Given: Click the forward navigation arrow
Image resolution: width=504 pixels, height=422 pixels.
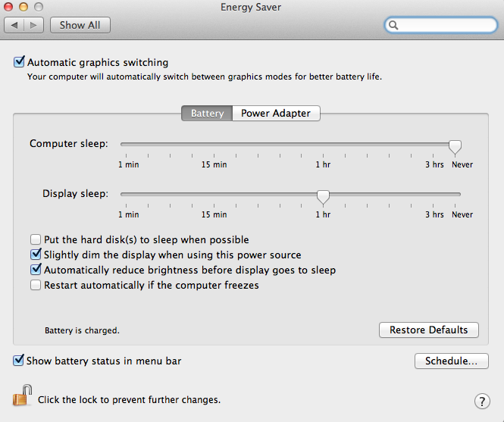Looking at the screenshot, I should tap(34, 25).
